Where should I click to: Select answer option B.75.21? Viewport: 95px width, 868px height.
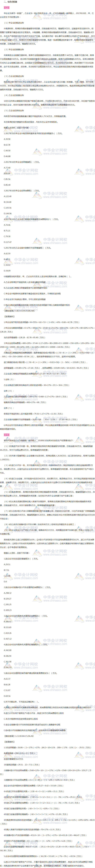tap(7, 231)
